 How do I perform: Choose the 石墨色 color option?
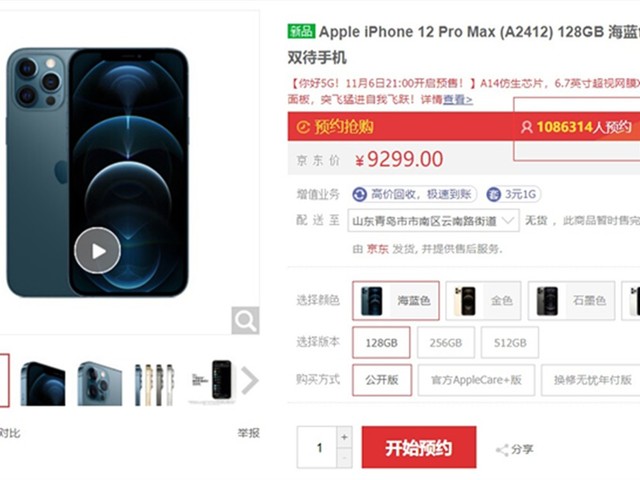click(571, 301)
